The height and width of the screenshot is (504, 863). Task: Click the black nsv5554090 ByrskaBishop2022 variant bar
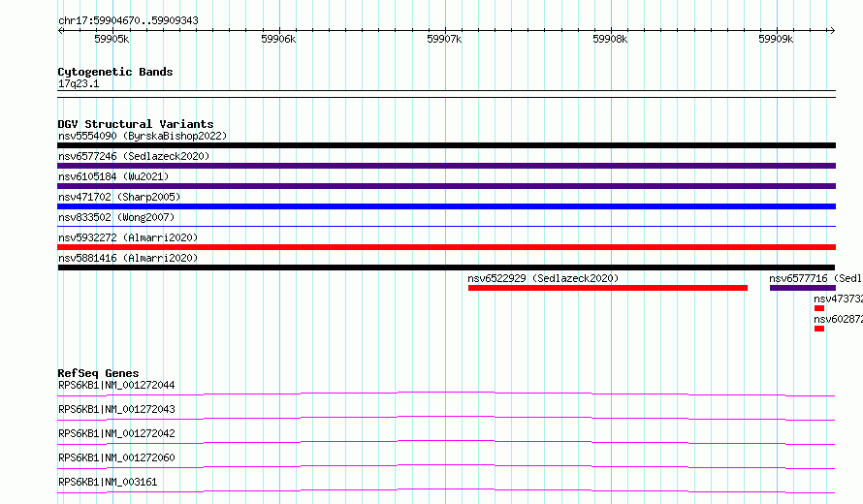[x=446, y=145]
